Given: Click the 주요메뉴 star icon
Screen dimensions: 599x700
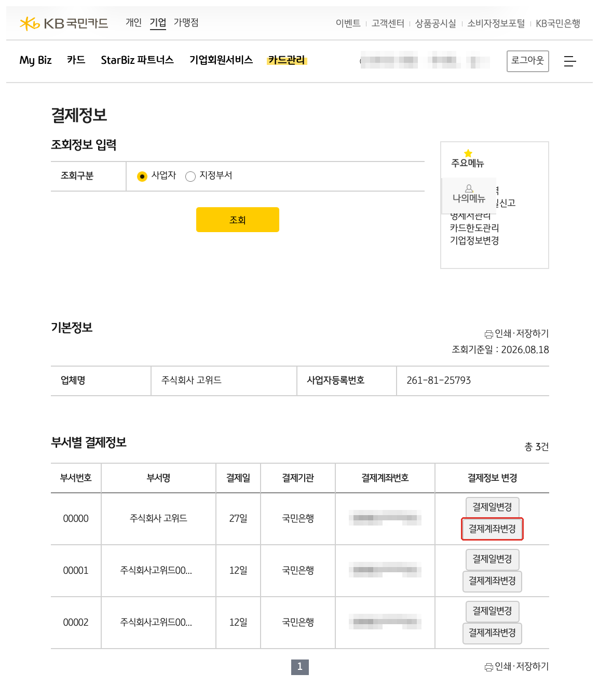Looking at the screenshot, I should [468, 153].
